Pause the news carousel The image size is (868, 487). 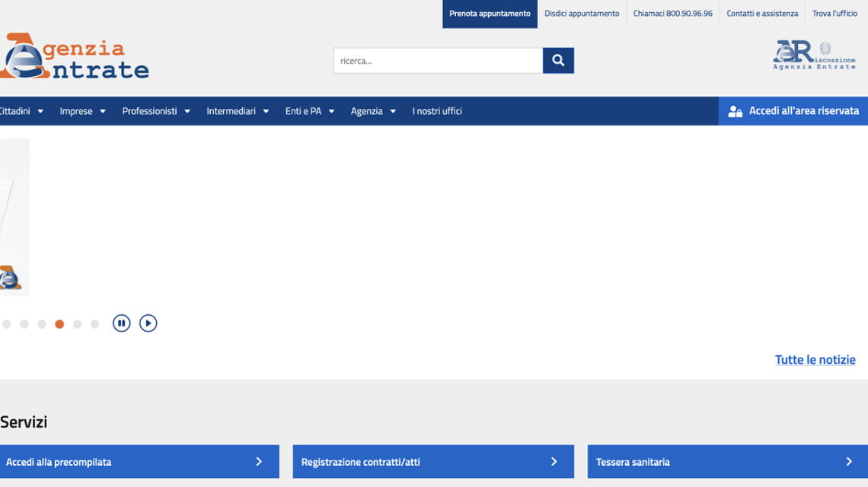(x=121, y=323)
